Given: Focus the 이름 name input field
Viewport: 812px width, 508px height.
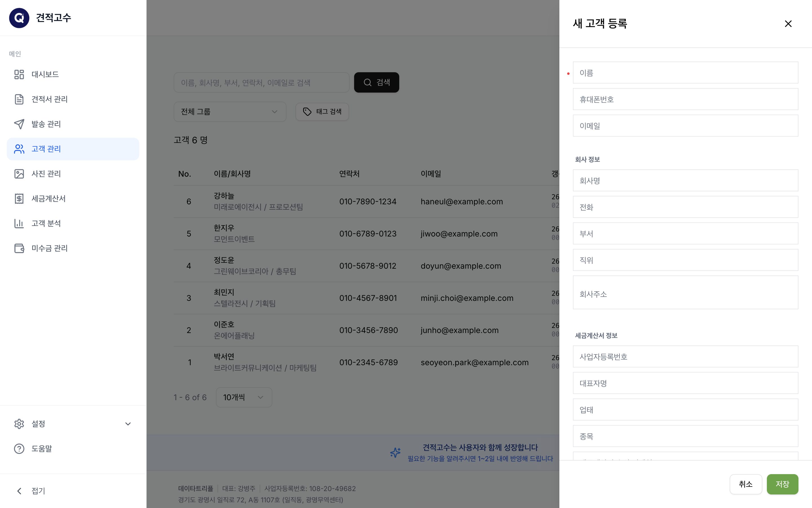Looking at the screenshot, I should point(685,73).
